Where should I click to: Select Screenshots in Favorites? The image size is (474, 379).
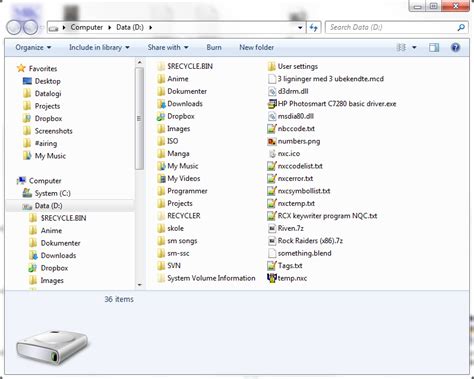[53, 131]
